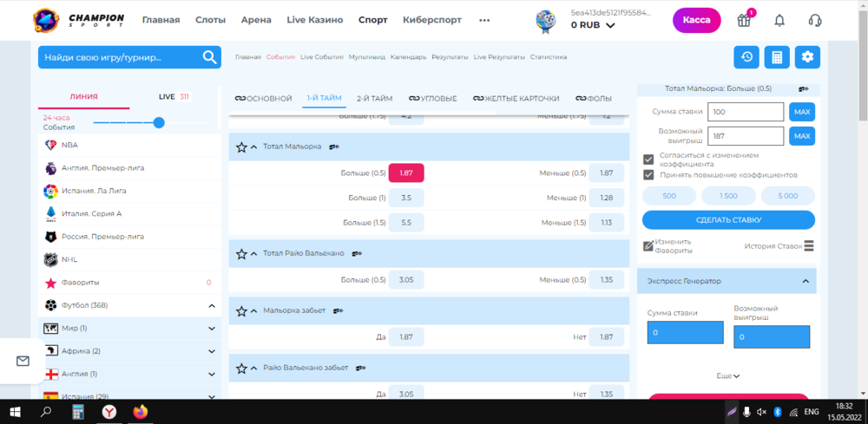868x424 pixels.
Task: Open Live Казино in the top menu
Action: 315,20
